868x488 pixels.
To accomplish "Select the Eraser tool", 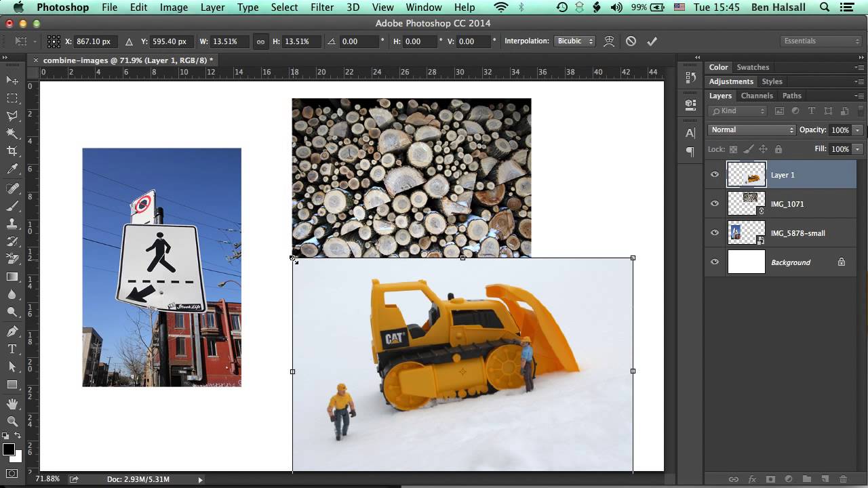I will (12, 259).
